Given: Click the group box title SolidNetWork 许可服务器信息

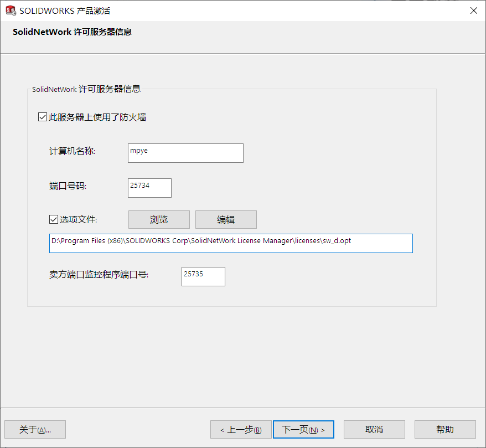Looking at the screenshot, I should (x=86, y=89).
